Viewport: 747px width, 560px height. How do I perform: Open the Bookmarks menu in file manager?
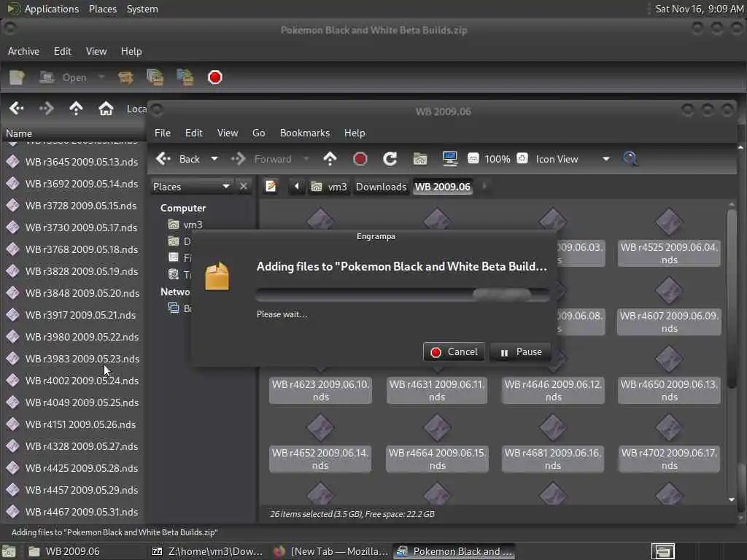point(305,133)
